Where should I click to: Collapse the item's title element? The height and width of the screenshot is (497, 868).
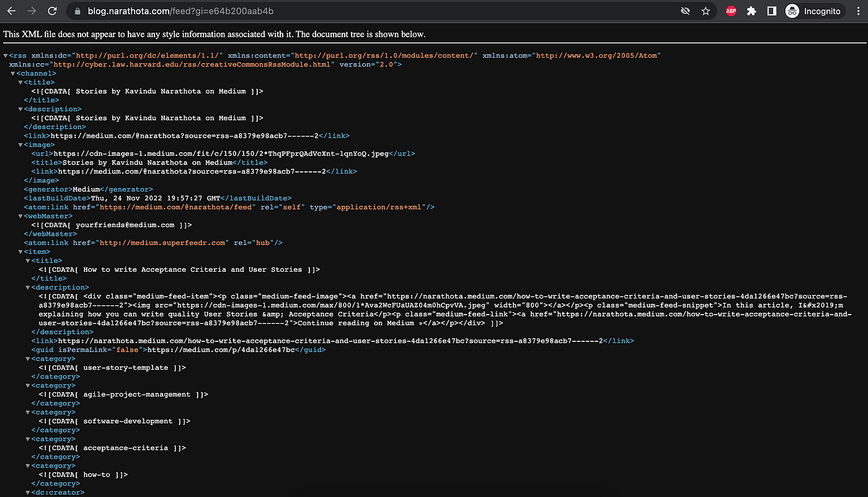pos(28,261)
